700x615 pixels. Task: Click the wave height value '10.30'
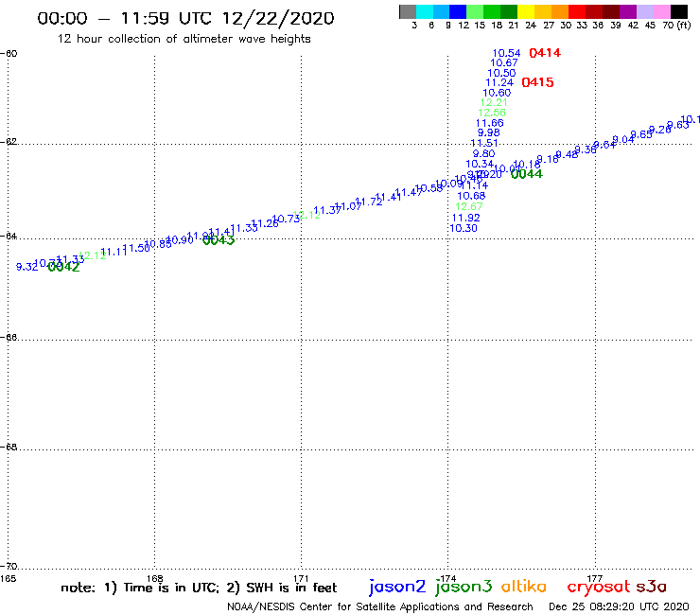tap(464, 228)
